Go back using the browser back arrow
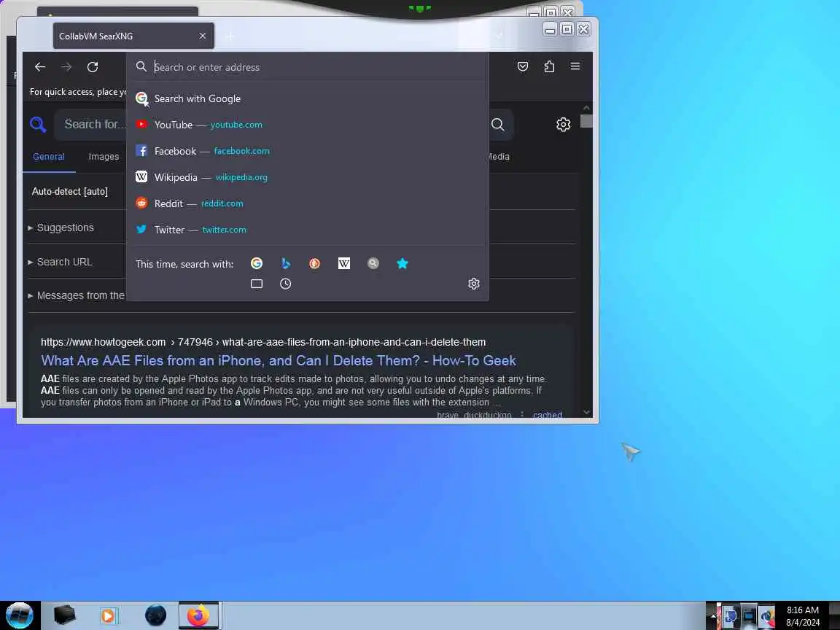Screen dimensions: 840x630 click(40, 67)
